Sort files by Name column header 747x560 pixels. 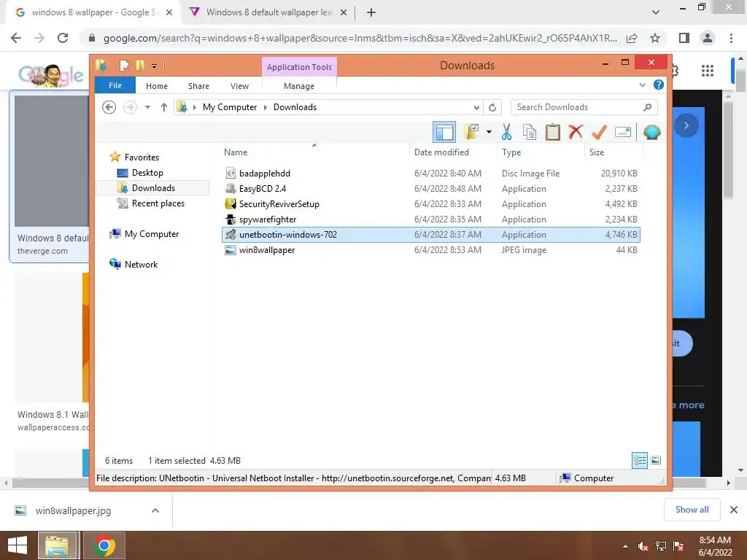(314, 152)
